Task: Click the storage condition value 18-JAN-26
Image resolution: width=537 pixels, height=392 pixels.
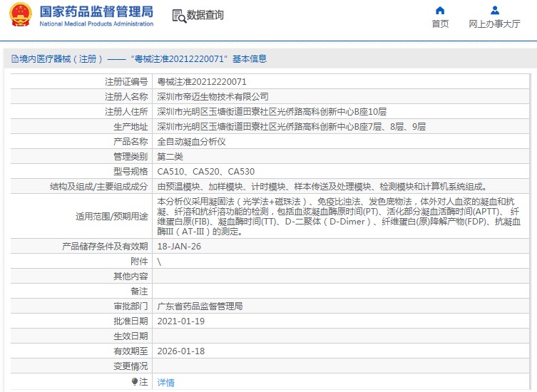Action: tap(179, 247)
